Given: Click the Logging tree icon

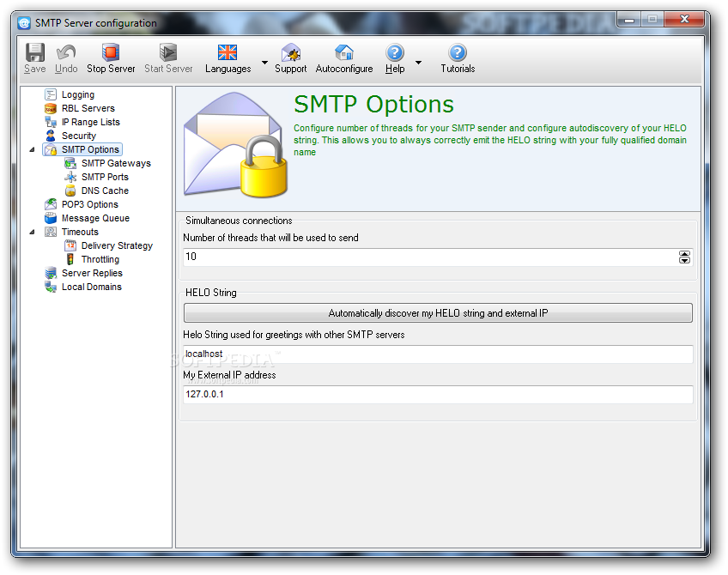Looking at the screenshot, I should [51, 94].
